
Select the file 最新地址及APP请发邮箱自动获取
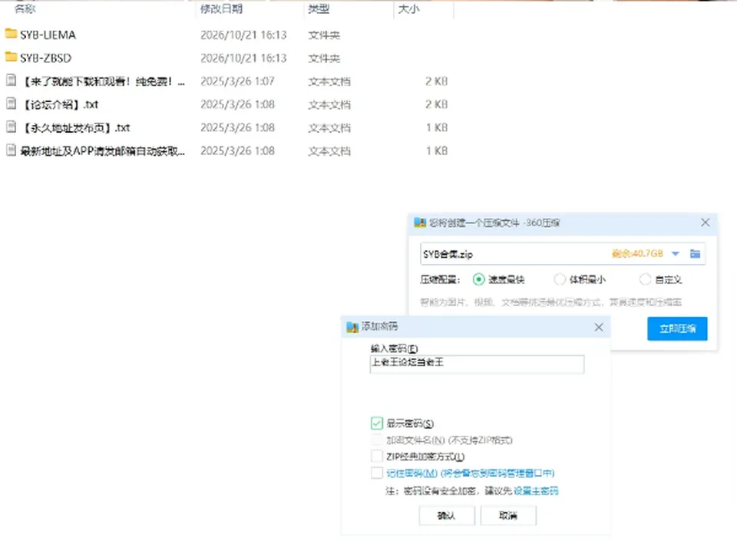click(102, 151)
